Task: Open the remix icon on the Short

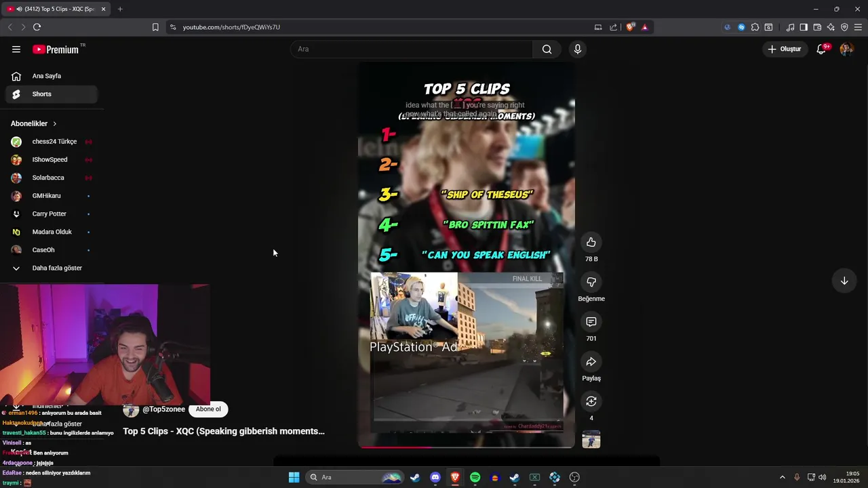Action: point(591,401)
